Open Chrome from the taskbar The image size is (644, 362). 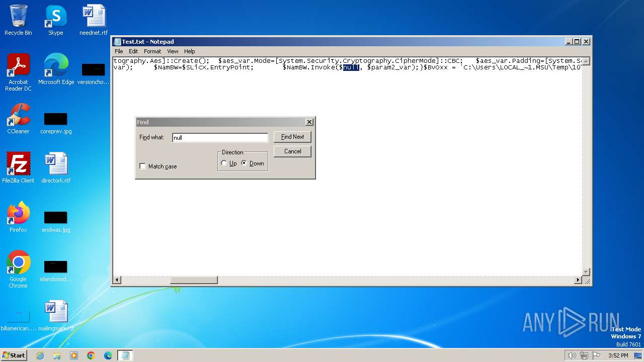(91, 355)
